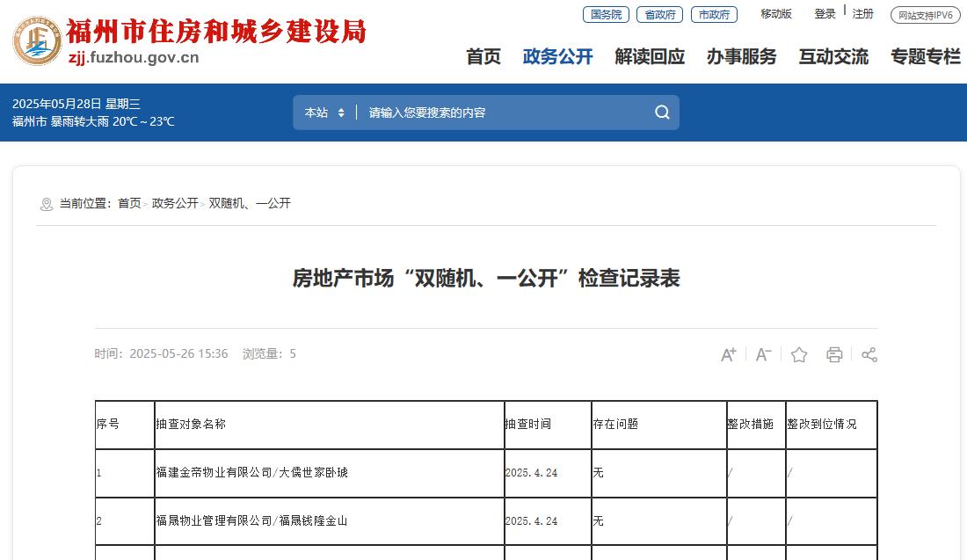Share the article using share icon
The image size is (967, 560).
(x=869, y=354)
